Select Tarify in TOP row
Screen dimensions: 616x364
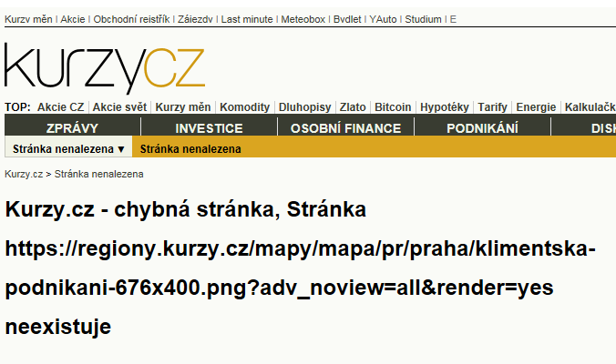tap(492, 107)
